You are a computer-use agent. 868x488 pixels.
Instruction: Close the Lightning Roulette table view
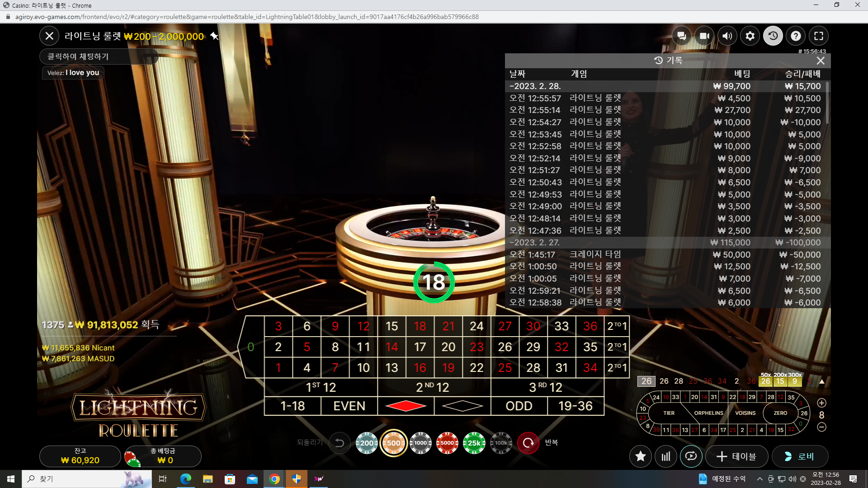coord(49,36)
